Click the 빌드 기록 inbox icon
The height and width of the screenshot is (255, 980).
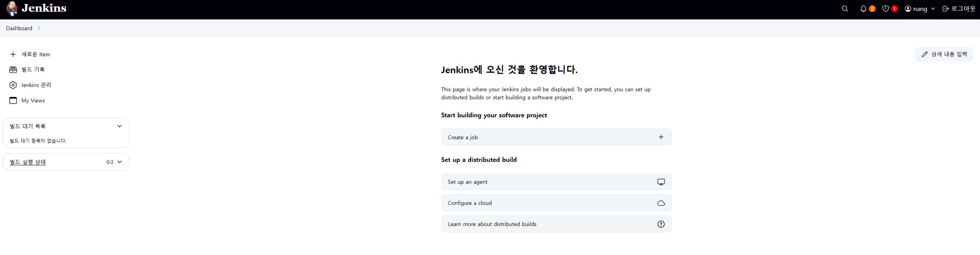click(13, 70)
